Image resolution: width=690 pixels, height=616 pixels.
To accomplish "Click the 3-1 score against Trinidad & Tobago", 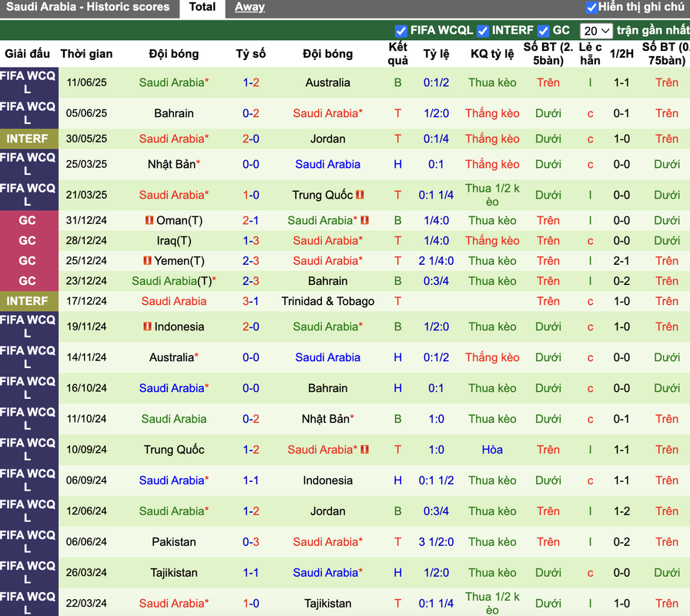I will coord(251,301).
